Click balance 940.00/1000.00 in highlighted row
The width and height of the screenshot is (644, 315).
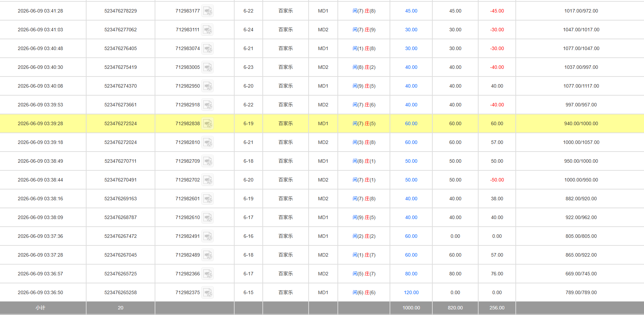coord(581,123)
